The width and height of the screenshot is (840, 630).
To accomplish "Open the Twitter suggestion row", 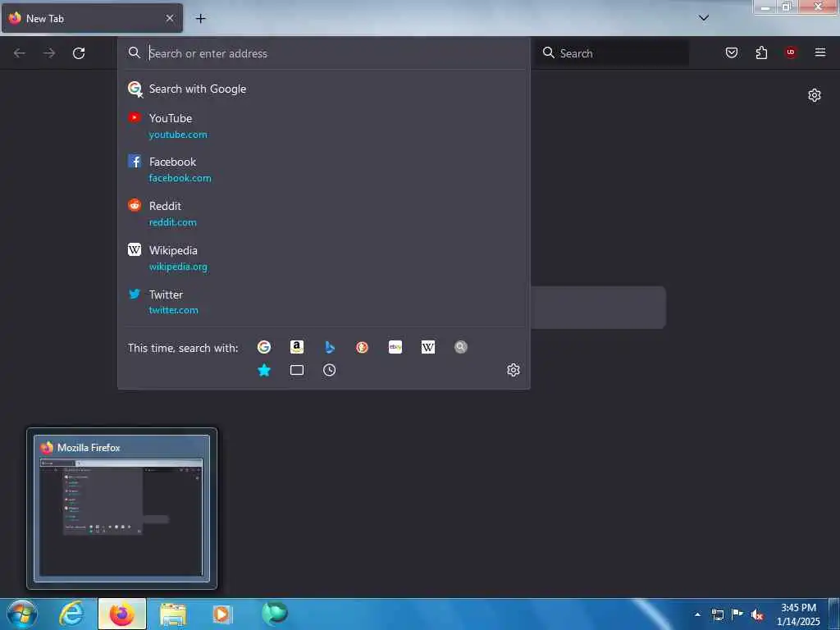I will point(323,302).
